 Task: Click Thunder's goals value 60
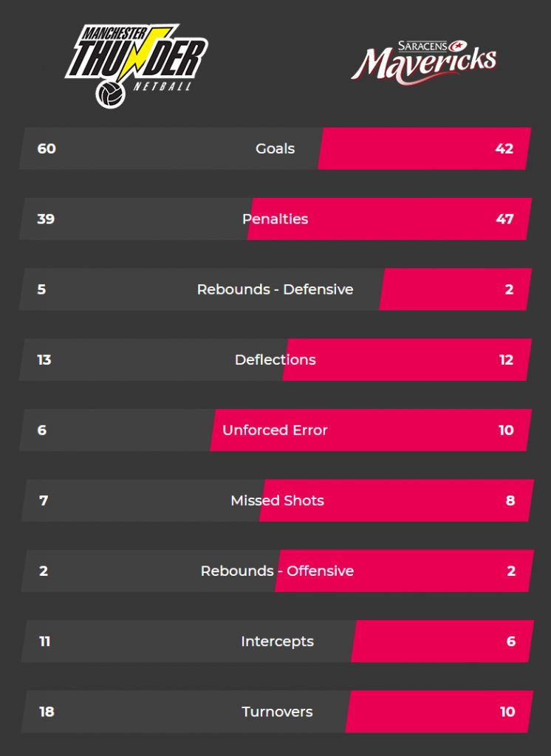[47, 148]
